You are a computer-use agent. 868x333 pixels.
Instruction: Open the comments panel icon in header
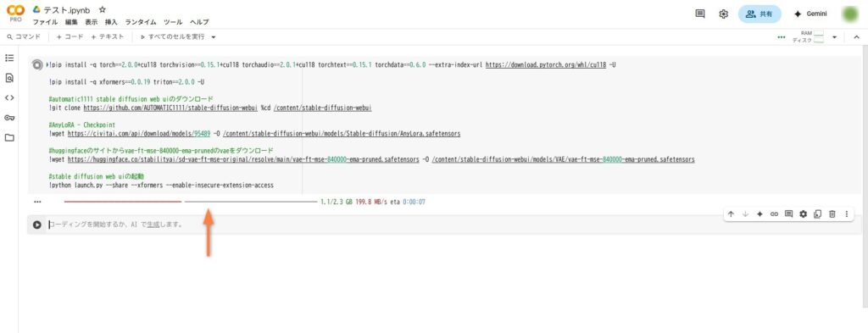pyautogui.click(x=699, y=14)
